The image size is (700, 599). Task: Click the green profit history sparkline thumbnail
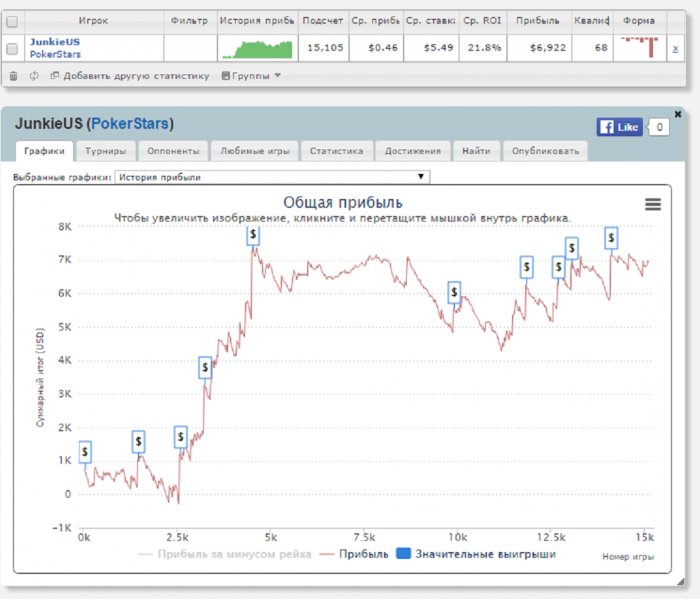[257, 49]
